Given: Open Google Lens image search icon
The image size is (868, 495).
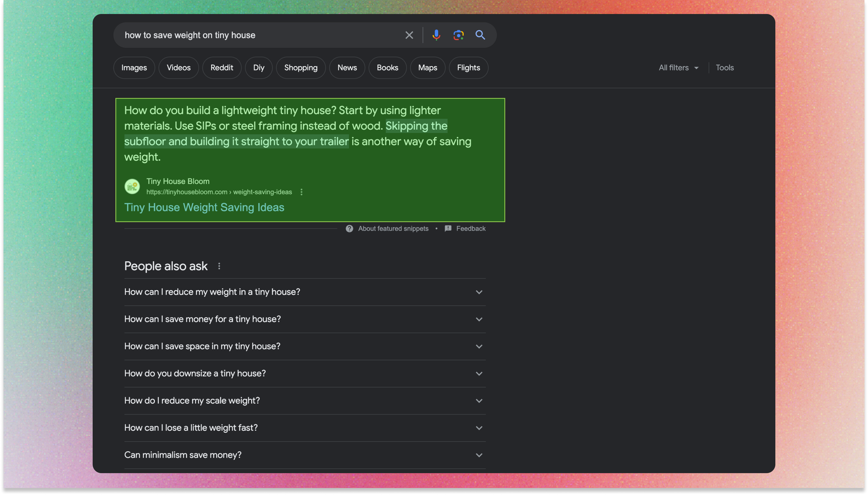Looking at the screenshot, I should coord(458,35).
